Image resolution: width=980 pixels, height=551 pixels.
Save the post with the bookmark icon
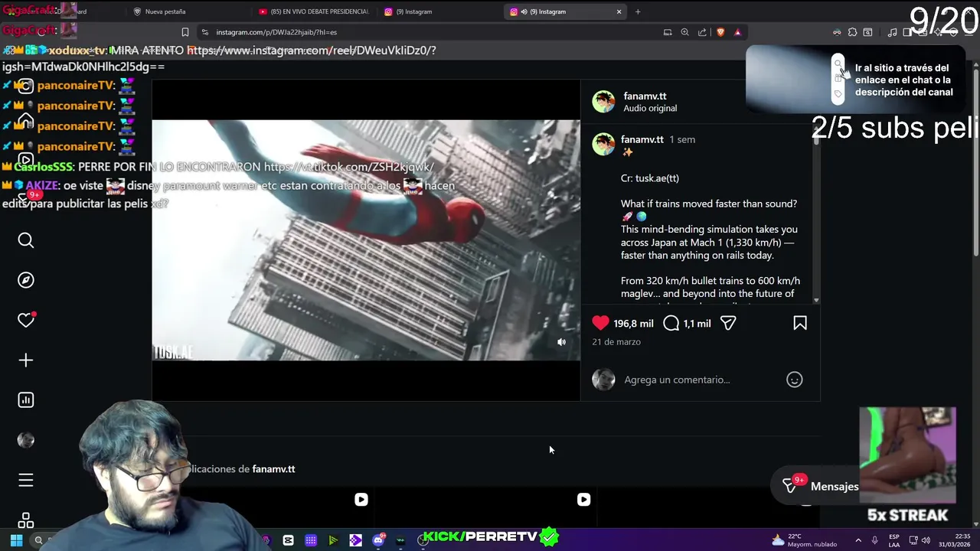pyautogui.click(x=800, y=323)
